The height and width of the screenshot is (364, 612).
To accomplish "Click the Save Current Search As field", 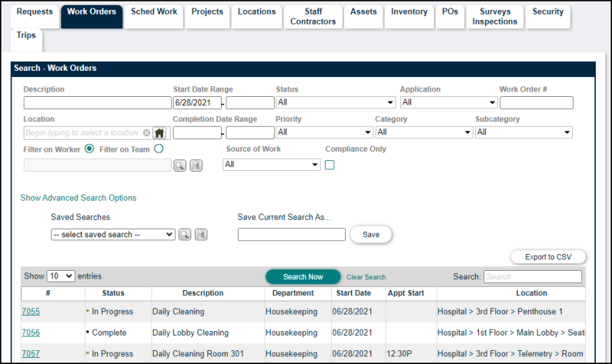I will [x=292, y=235].
